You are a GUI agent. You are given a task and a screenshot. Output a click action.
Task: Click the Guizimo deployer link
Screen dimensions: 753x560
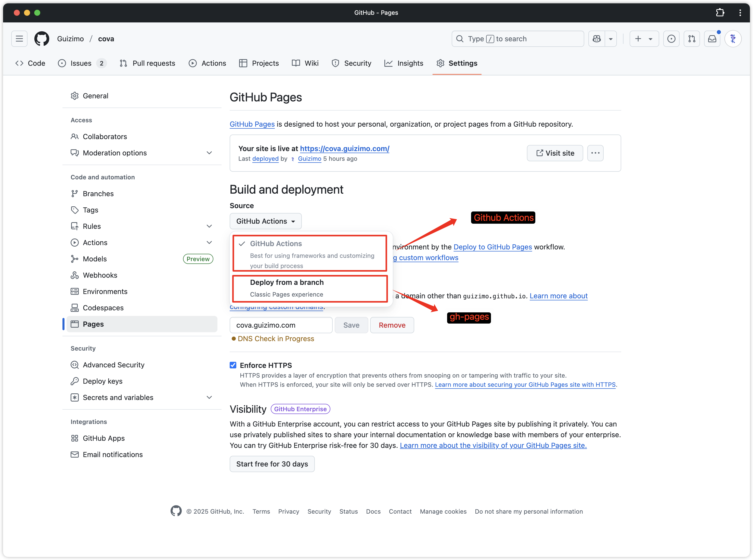point(309,159)
